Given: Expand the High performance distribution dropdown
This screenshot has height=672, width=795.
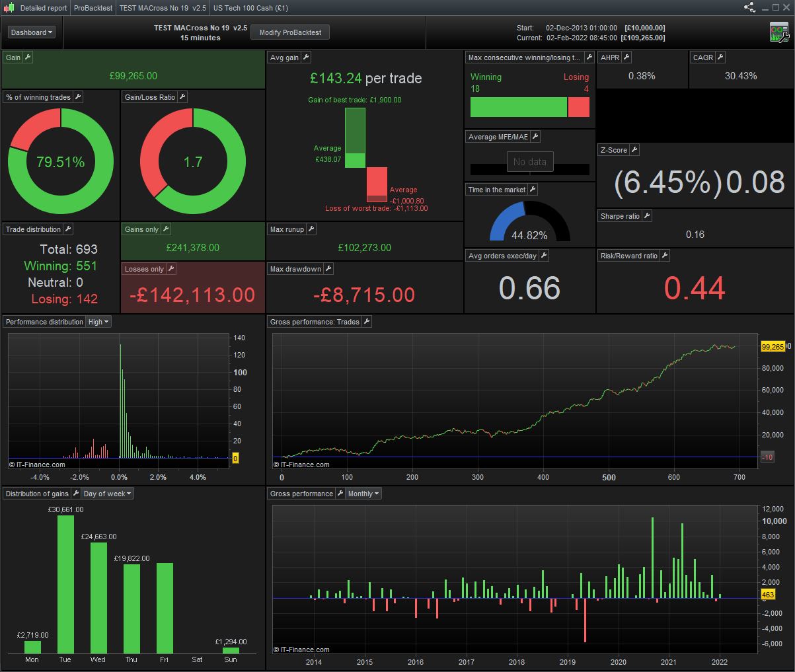Looking at the screenshot, I should pos(98,322).
